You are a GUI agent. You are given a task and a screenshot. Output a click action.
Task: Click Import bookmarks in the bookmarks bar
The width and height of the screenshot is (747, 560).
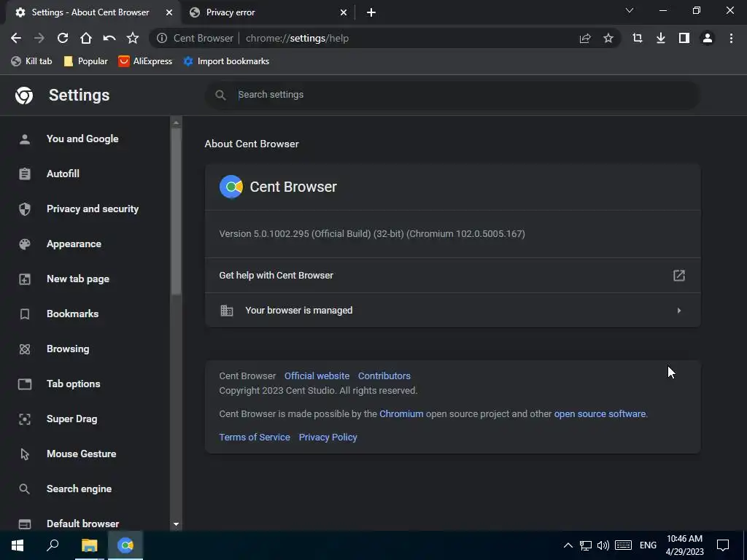[x=226, y=61]
